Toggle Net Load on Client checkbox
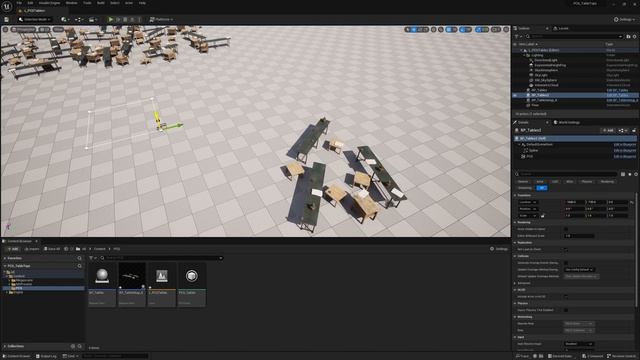The width and height of the screenshot is (640, 360). 566,249
